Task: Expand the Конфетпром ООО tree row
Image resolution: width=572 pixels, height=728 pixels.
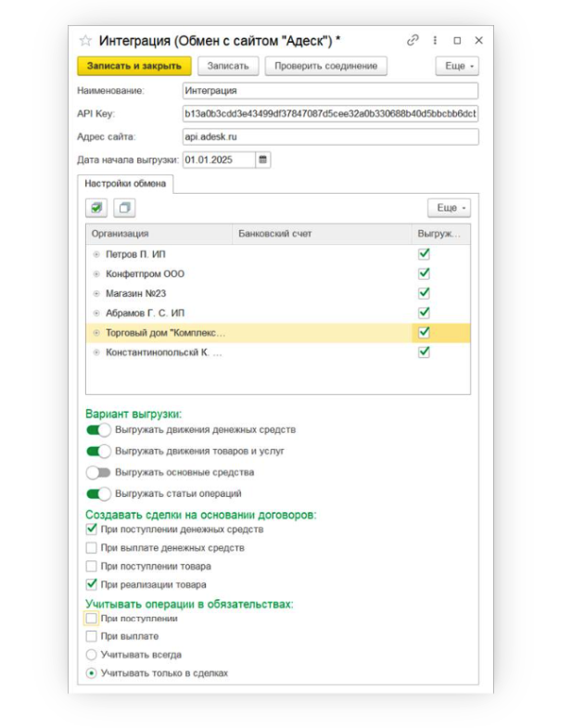Action: [x=96, y=274]
